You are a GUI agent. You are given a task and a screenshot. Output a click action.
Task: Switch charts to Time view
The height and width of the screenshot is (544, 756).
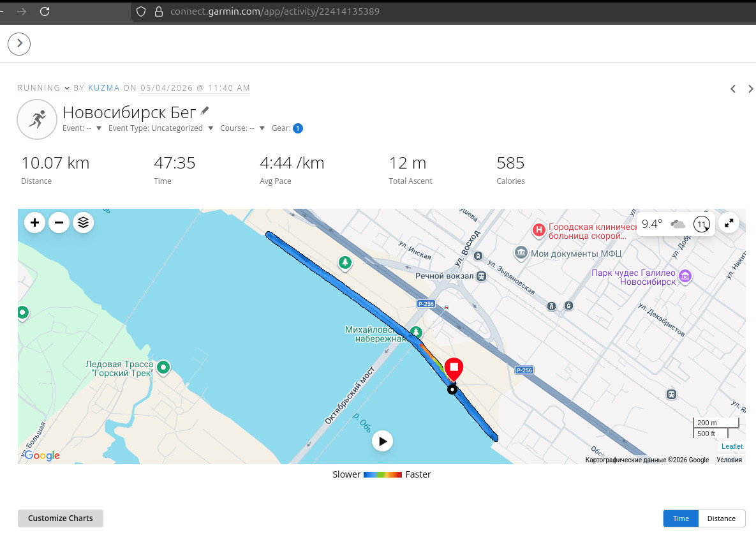681,518
